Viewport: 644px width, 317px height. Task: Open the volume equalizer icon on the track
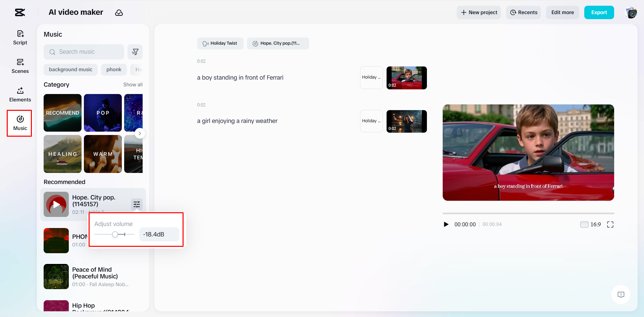pos(137,204)
